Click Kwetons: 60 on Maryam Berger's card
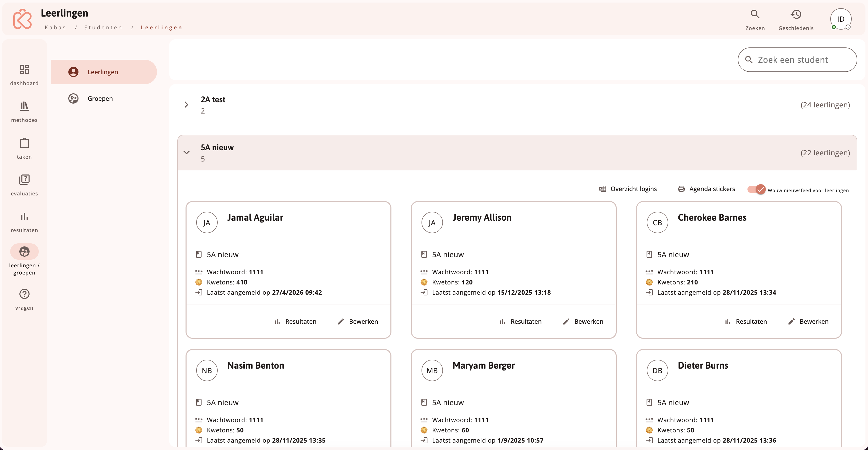 coord(451,430)
